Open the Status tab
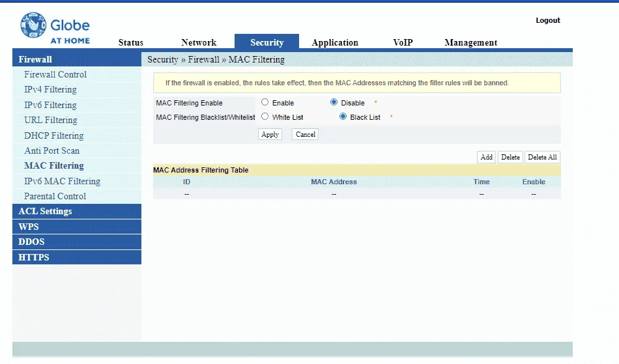Image resolution: width=619 pixels, height=364 pixels. [x=131, y=42]
